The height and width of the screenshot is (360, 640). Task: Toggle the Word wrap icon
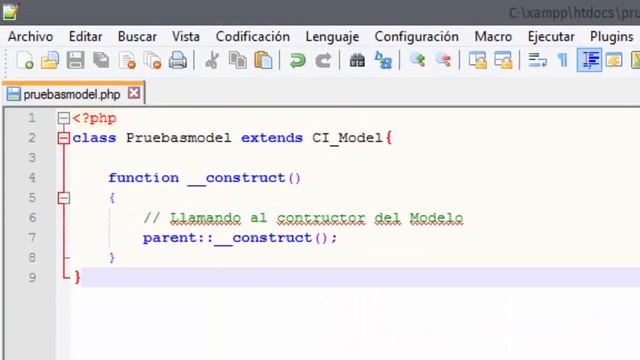pyautogui.click(x=537, y=60)
